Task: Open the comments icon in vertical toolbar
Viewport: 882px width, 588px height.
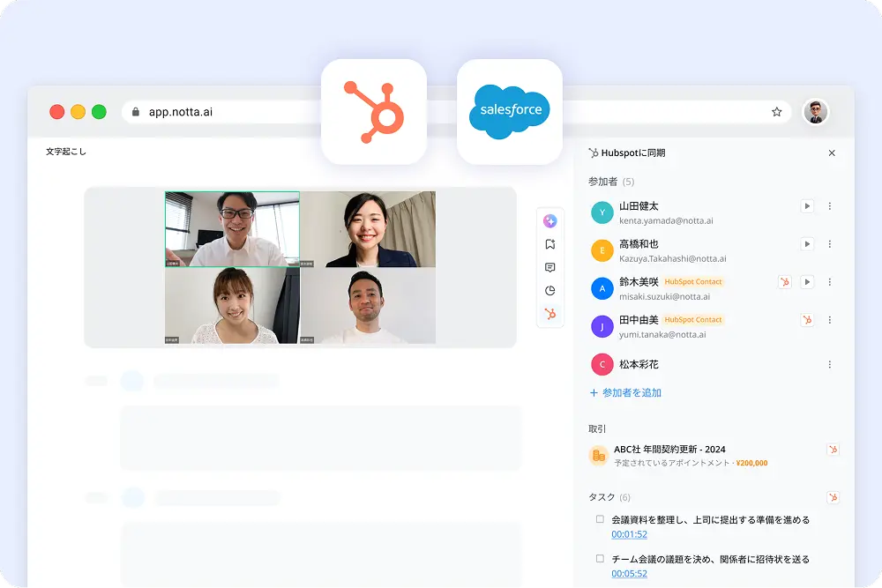Action: click(550, 268)
